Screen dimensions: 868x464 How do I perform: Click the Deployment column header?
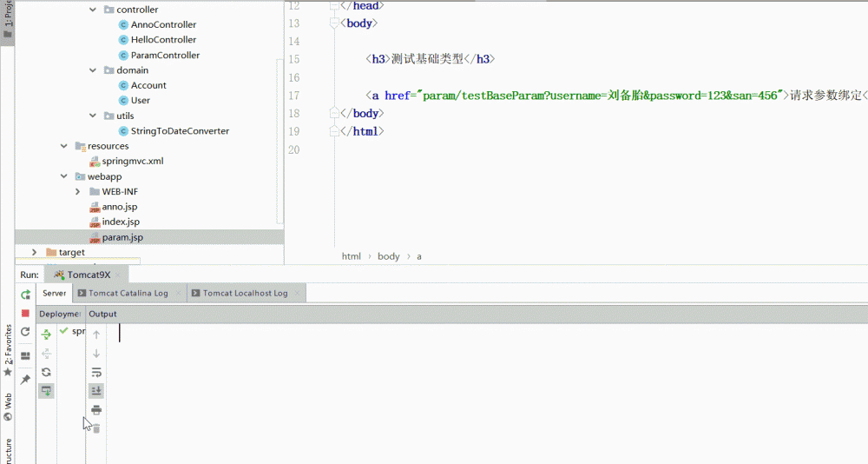60,314
